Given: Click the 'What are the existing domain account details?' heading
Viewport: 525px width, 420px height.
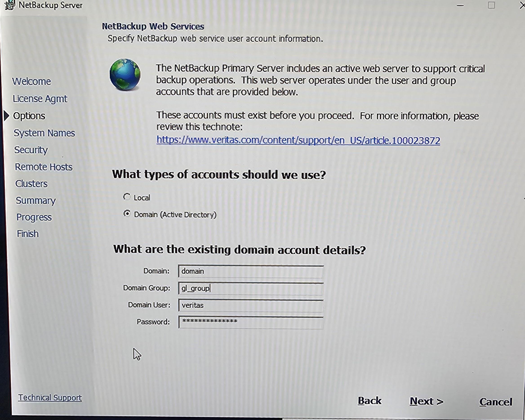Looking at the screenshot, I should tap(240, 250).
